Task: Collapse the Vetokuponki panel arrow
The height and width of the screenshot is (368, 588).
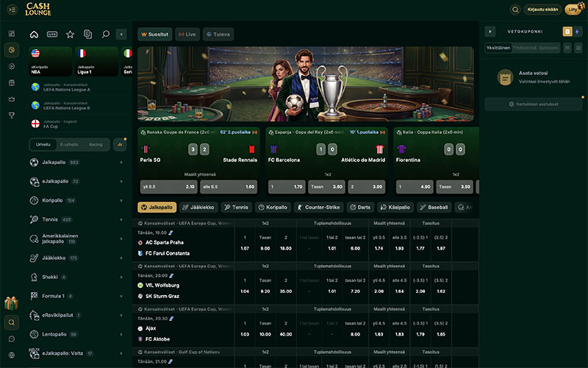Action: click(x=490, y=32)
